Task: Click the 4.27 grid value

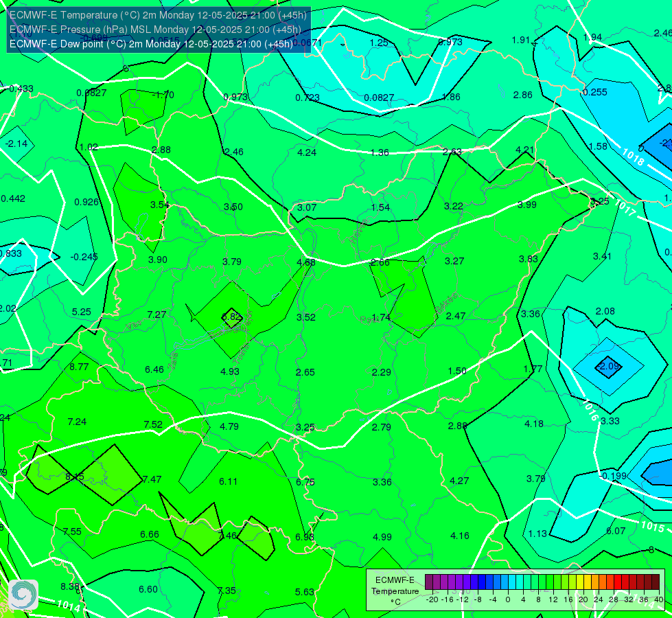Action: (459, 481)
